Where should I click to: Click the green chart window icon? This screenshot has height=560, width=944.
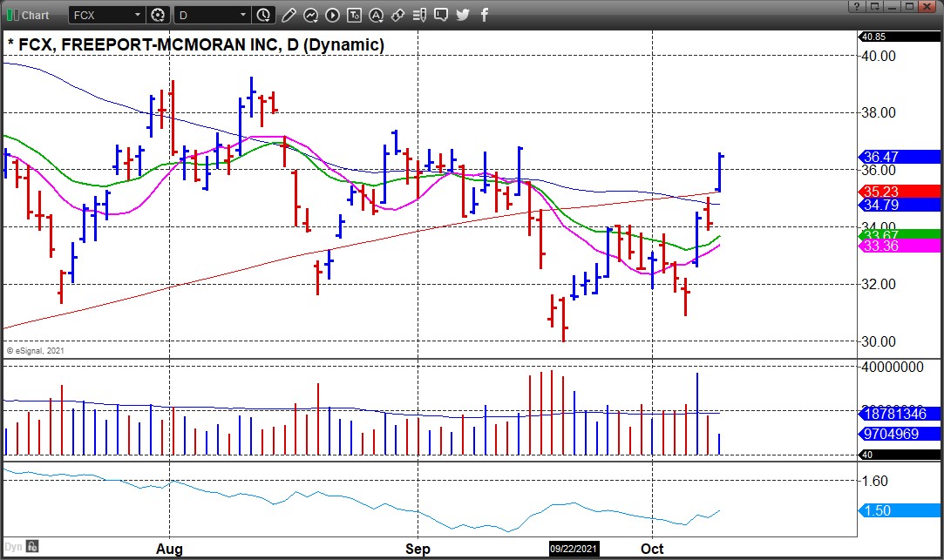pos(12,15)
